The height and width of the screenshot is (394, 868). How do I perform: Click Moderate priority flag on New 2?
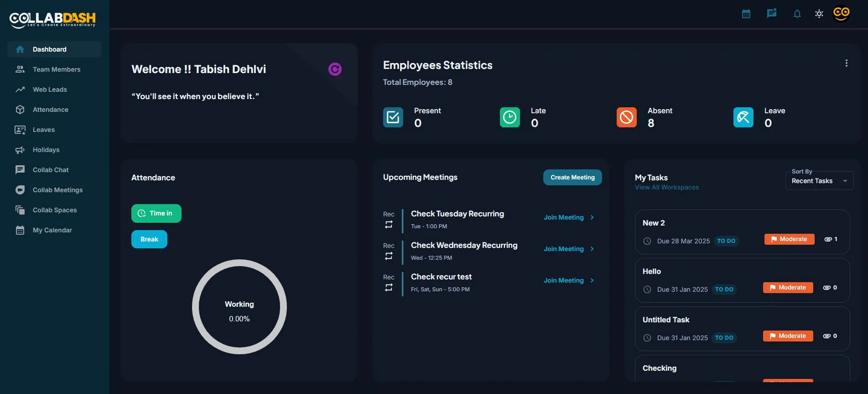(790, 239)
